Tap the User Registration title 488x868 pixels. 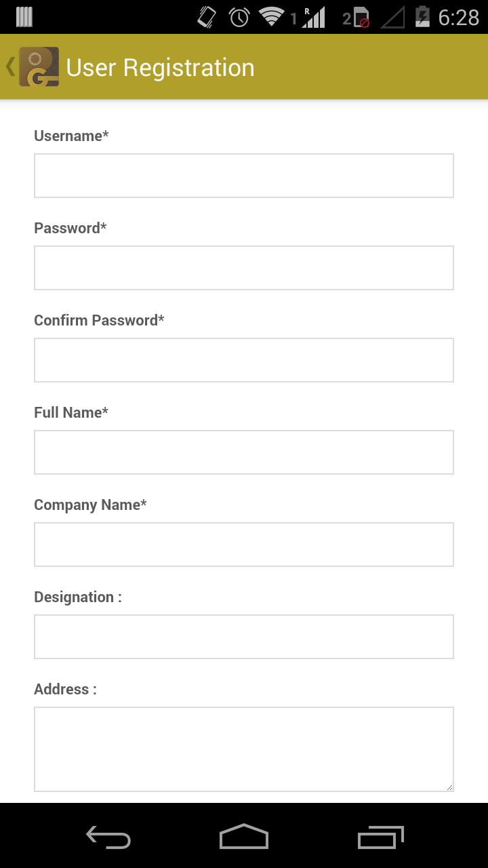pos(160,68)
